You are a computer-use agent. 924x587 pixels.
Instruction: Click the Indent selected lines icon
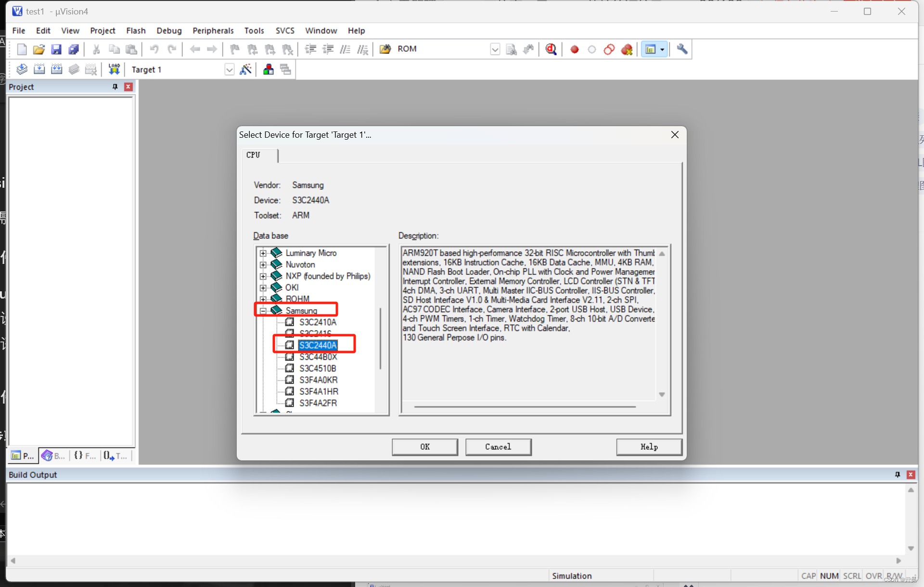click(x=311, y=49)
